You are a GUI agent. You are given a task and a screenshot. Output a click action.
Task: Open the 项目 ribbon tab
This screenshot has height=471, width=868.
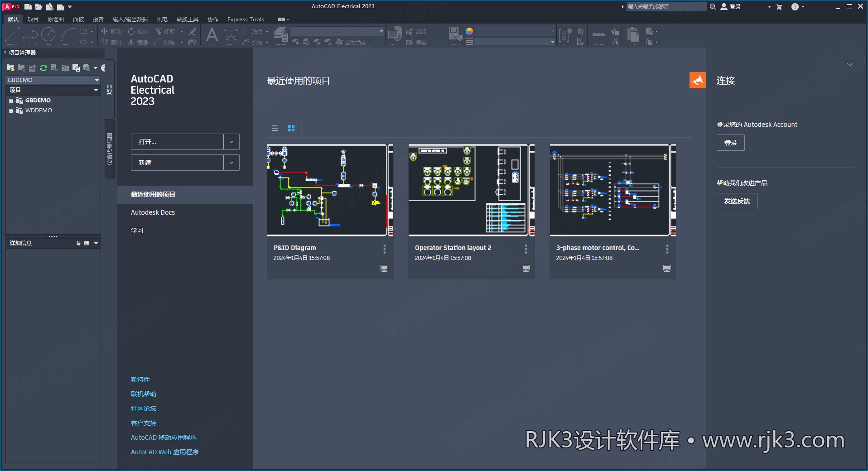click(x=33, y=19)
